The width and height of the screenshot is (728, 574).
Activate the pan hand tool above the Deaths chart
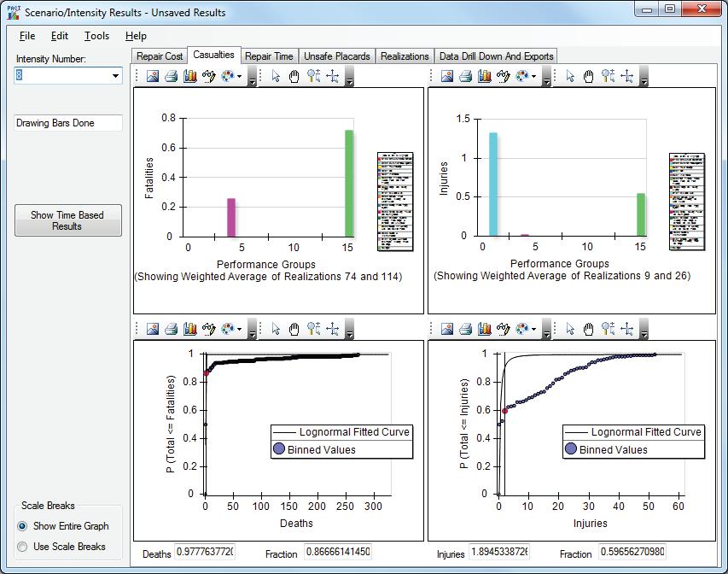294,329
